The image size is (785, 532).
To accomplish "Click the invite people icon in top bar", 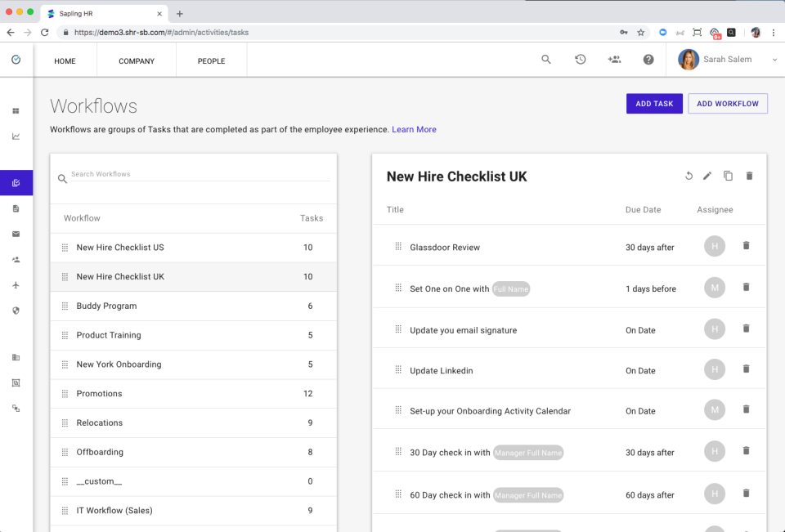I will pyautogui.click(x=614, y=59).
